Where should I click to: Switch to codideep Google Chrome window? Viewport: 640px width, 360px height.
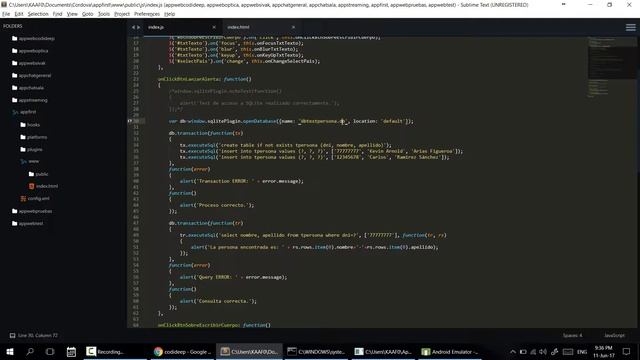pyautogui.click(x=182, y=351)
